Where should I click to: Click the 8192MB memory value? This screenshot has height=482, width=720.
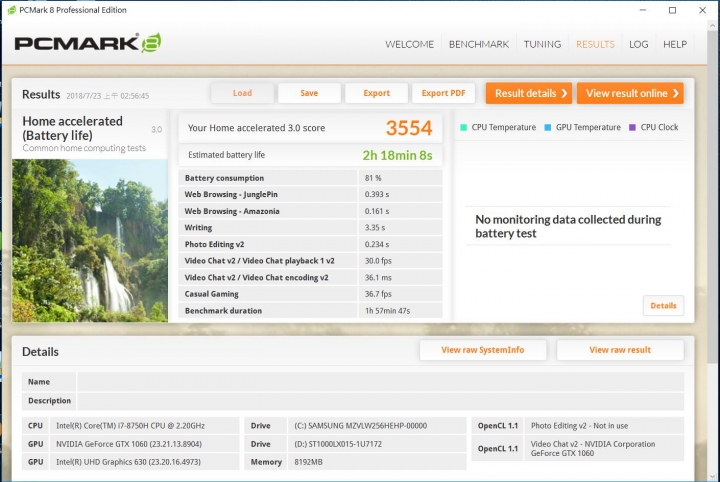[308, 462]
